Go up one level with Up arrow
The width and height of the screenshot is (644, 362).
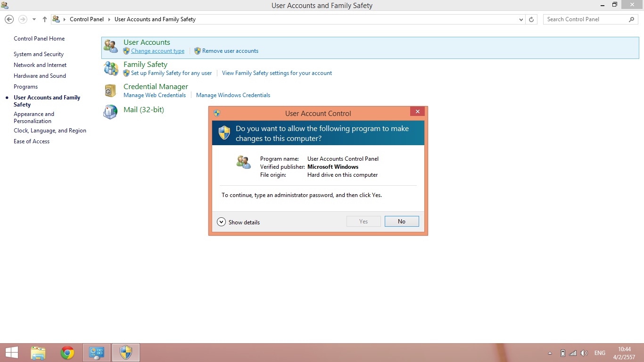45,19
